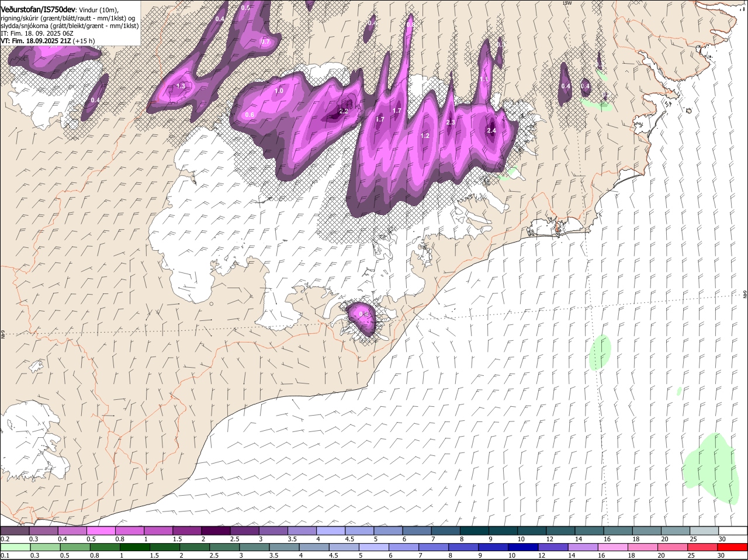Click the 20 label under the snow legend
The image size is (748, 560).
tap(665, 539)
